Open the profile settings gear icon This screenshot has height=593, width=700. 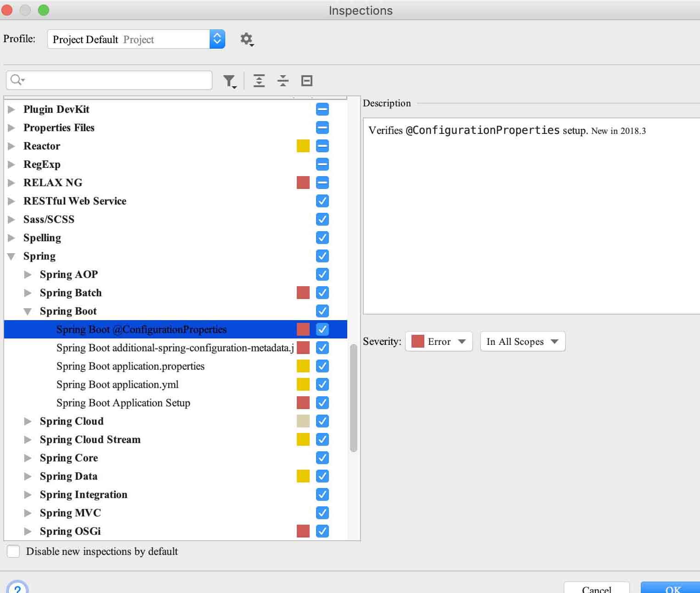pos(247,39)
